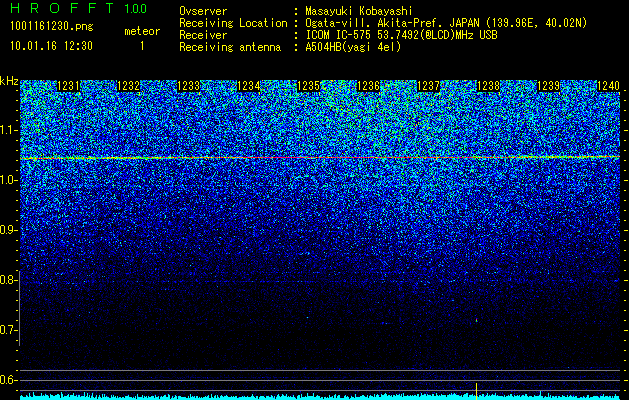Click the 1237 time marker
This screenshot has width=629, height=400.
(x=428, y=86)
